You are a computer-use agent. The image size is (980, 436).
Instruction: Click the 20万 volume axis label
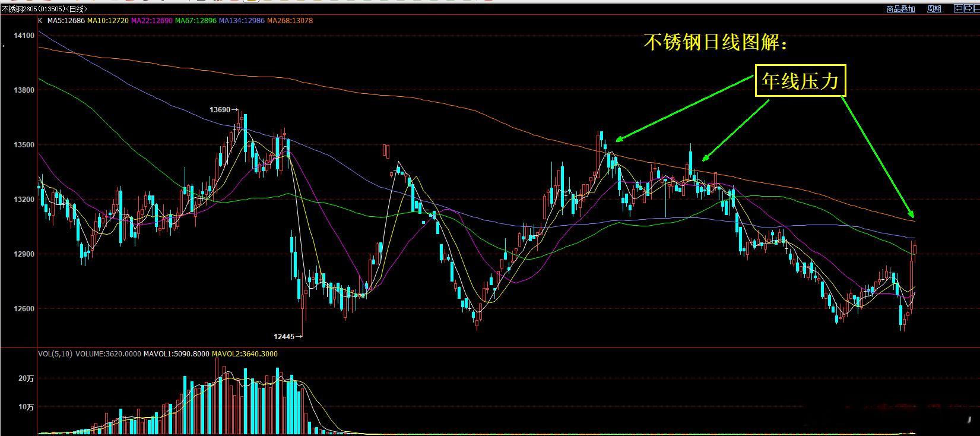pos(27,378)
